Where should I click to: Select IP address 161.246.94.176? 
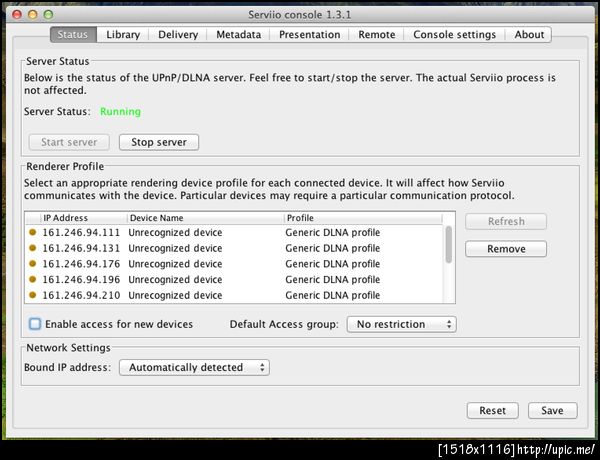click(x=81, y=264)
